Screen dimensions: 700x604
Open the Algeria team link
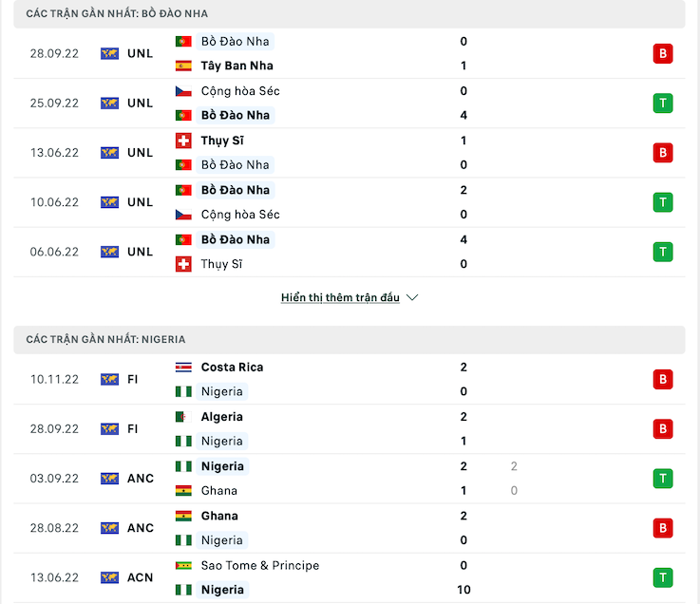tap(221, 417)
